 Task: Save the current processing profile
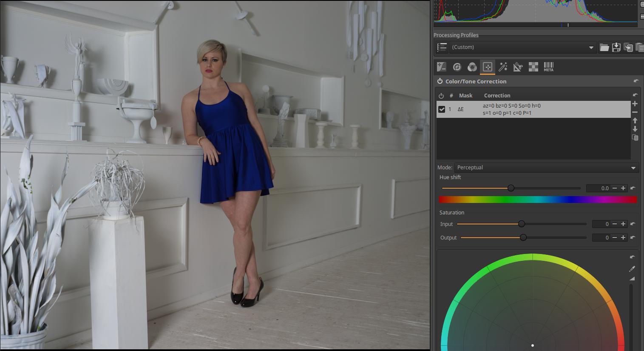pyautogui.click(x=616, y=48)
